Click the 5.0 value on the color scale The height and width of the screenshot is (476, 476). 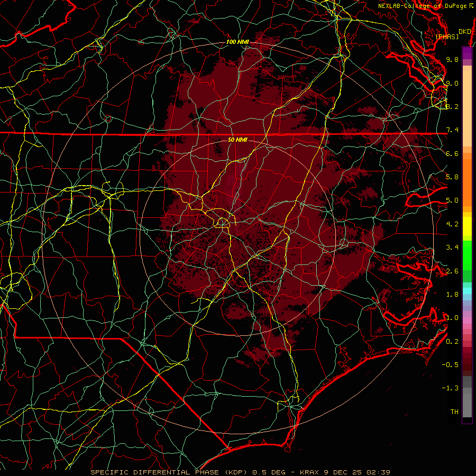(452, 200)
